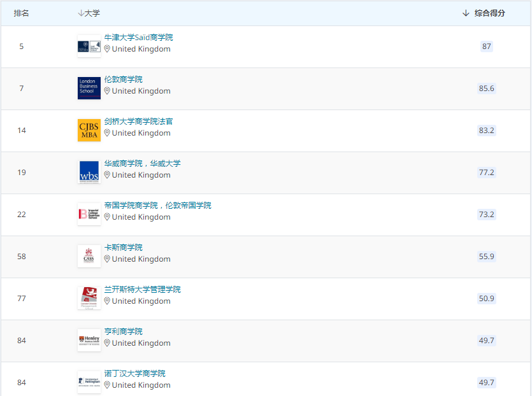Open 卡斯商学院 link
This screenshot has height=396, width=532.
123,248
